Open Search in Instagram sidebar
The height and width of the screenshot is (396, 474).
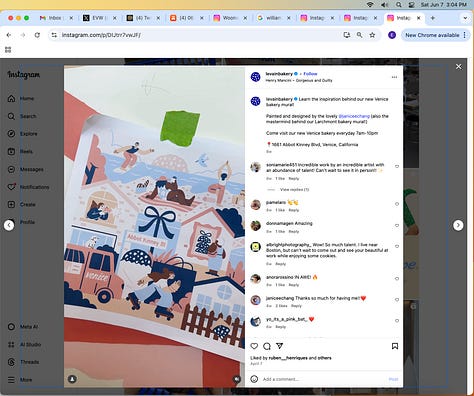22,116
